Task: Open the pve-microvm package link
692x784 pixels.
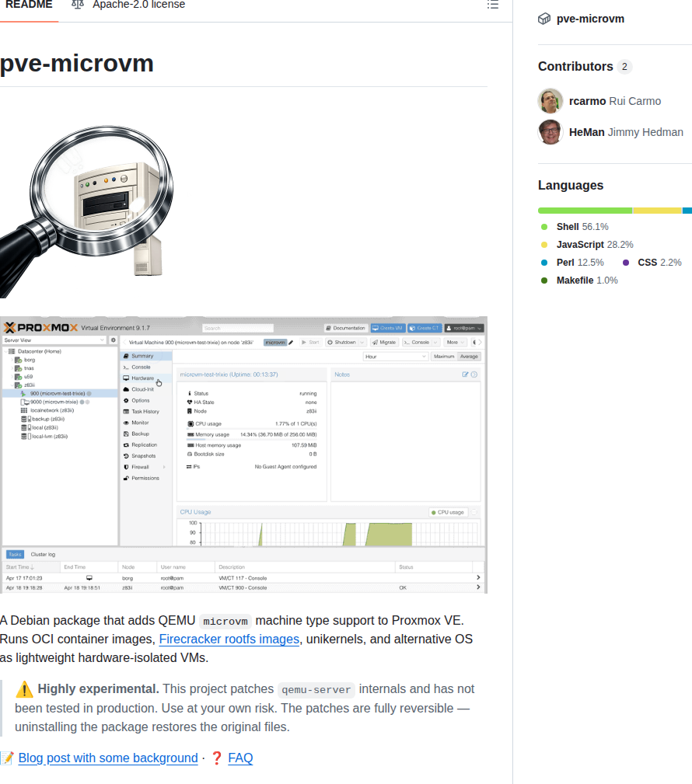Action: coord(590,19)
